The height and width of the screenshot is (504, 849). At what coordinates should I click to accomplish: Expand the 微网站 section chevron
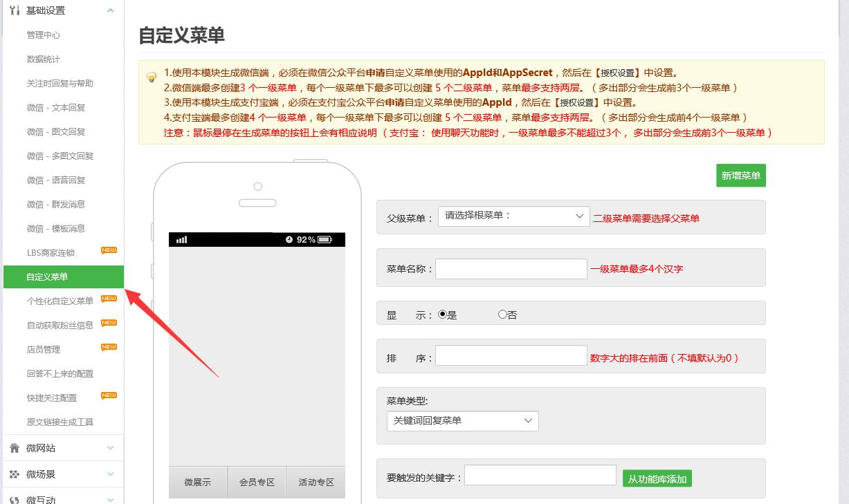click(111, 448)
